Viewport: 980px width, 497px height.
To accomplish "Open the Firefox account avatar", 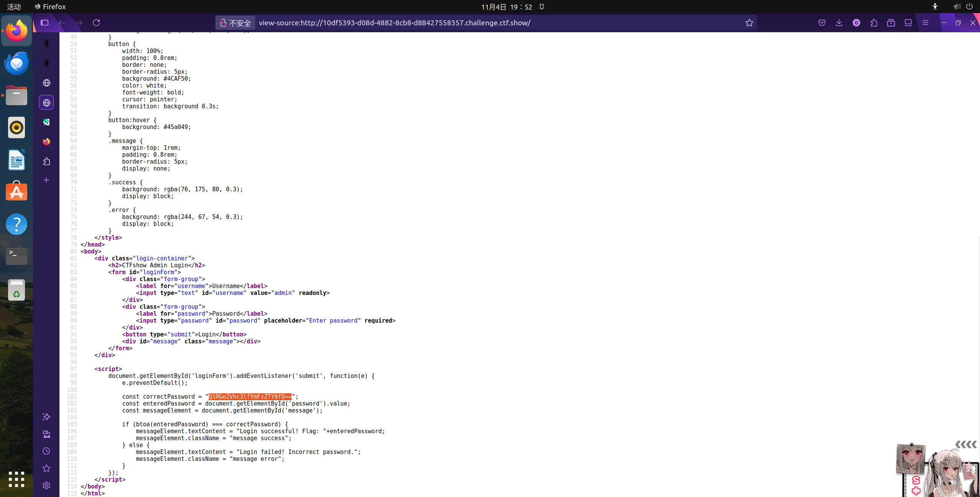I will [856, 23].
